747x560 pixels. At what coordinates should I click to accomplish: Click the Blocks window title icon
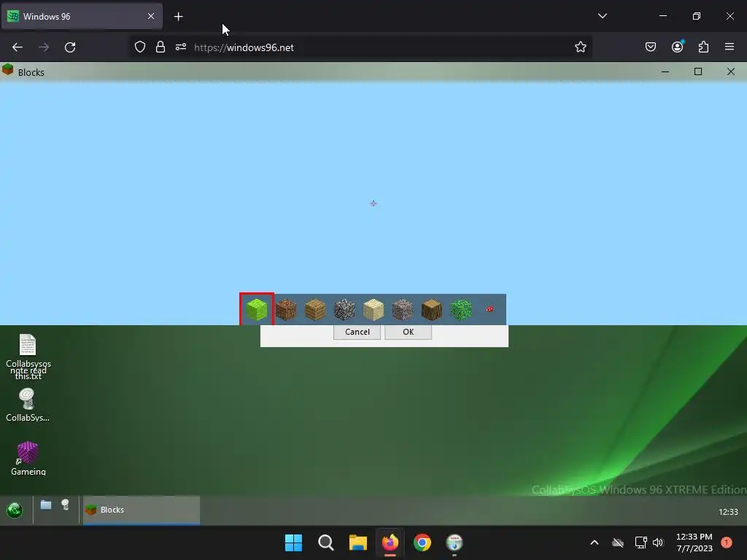(7, 70)
